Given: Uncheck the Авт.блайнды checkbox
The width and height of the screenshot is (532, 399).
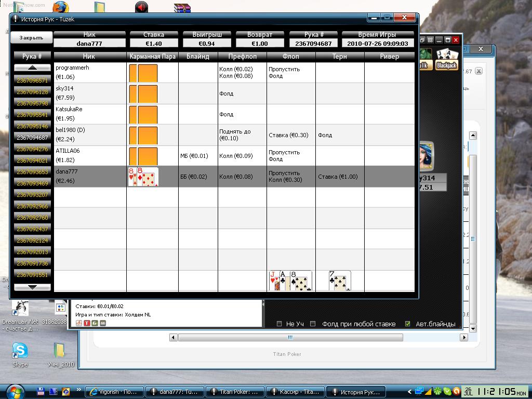Looking at the screenshot, I should 408,324.
